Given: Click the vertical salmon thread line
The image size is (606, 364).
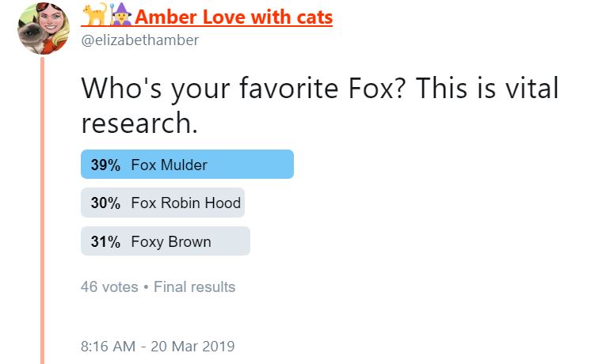Looking at the screenshot, I should coord(43,210).
